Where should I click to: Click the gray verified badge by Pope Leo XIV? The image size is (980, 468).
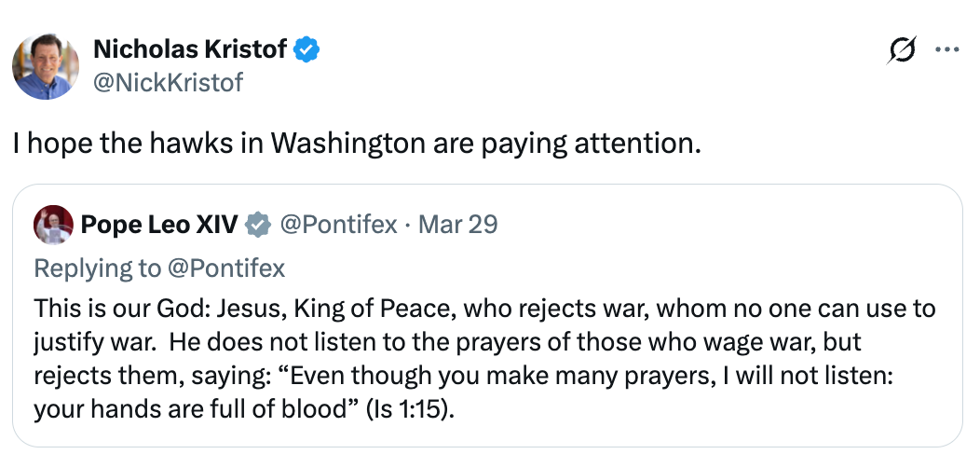(x=258, y=225)
